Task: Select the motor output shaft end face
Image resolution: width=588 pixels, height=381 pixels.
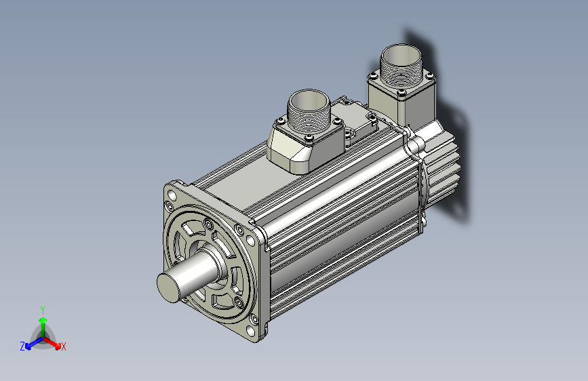Action: click(168, 288)
